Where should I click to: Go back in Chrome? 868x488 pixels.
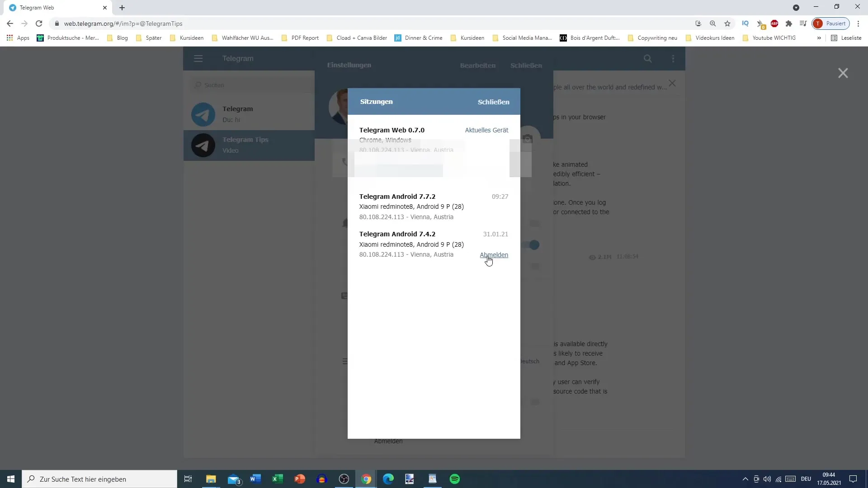10,23
